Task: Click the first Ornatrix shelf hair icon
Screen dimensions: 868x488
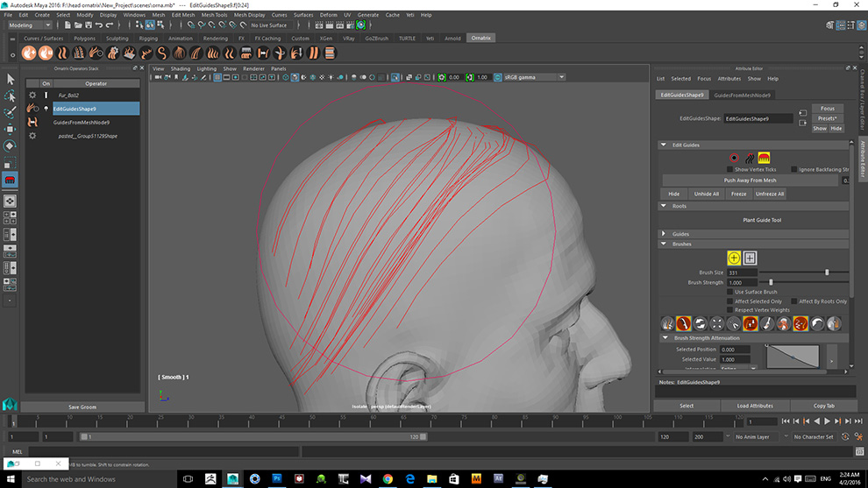Action: pos(29,53)
